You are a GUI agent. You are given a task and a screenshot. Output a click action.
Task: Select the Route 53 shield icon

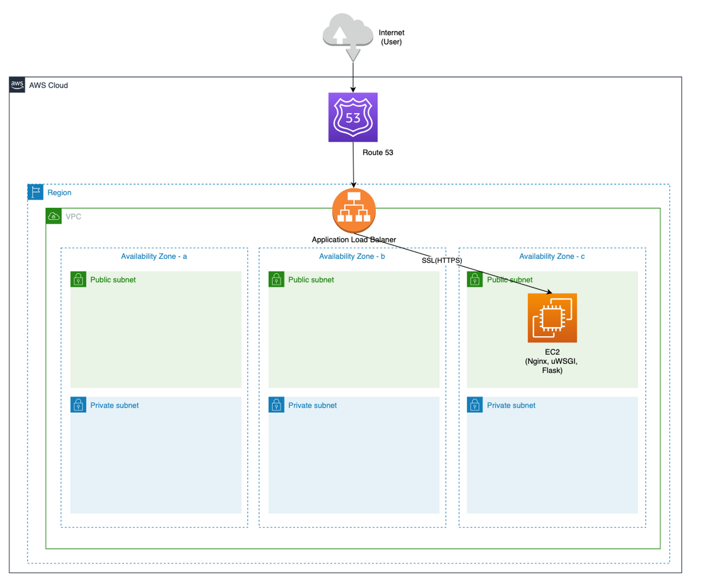[353, 117]
